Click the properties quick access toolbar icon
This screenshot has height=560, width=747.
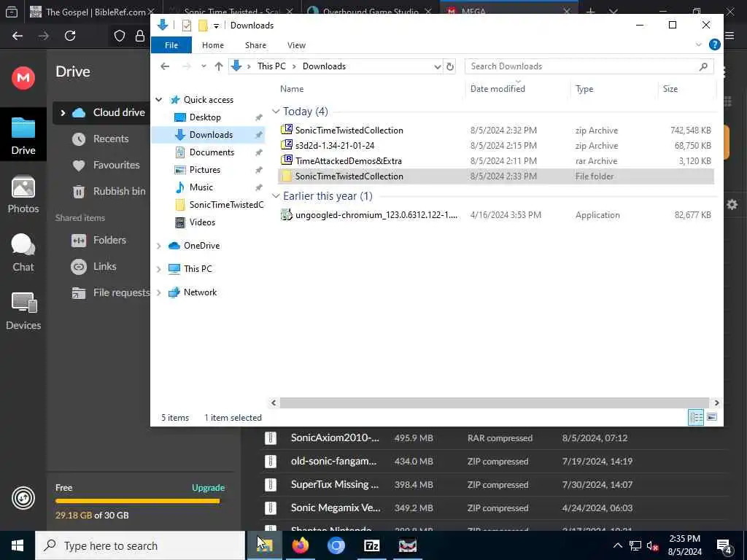tap(186, 26)
